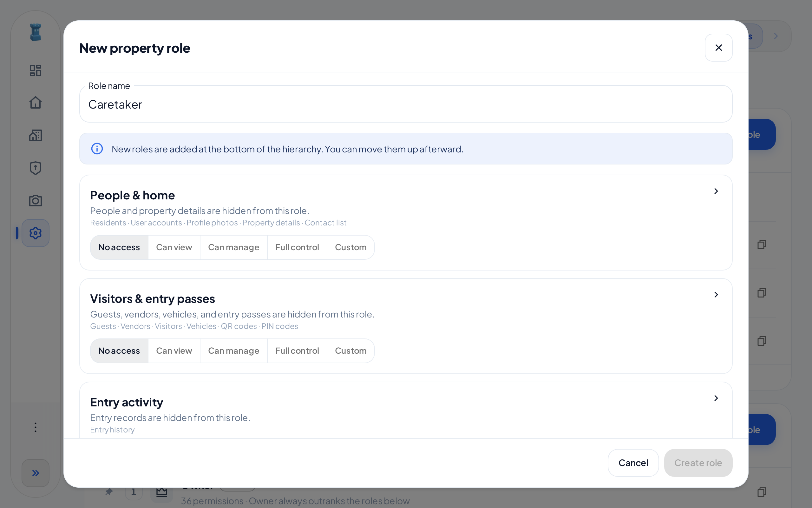Select No access for People & home

[x=119, y=247]
